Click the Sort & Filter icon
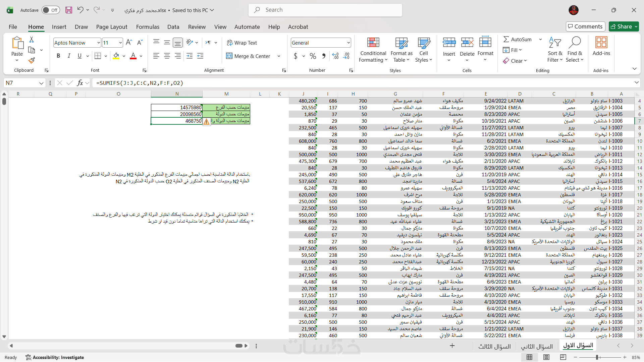The height and width of the screenshot is (362, 644). point(555,43)
